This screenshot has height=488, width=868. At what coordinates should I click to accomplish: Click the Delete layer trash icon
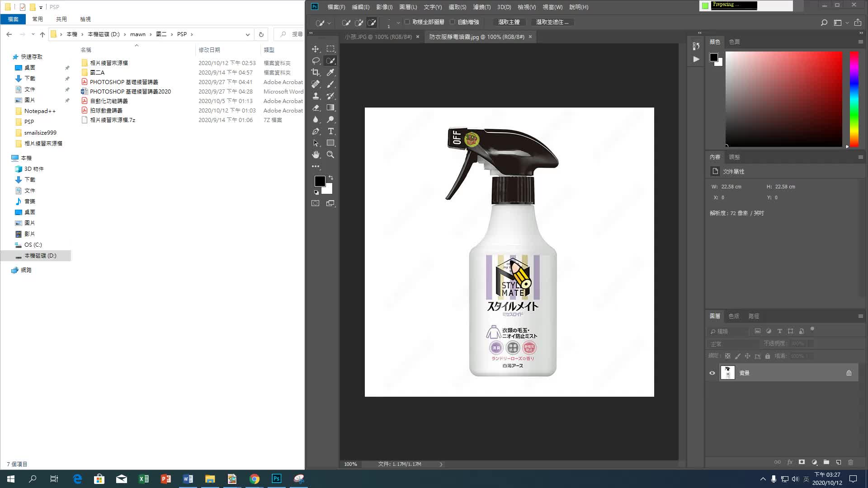coord(850,462)
